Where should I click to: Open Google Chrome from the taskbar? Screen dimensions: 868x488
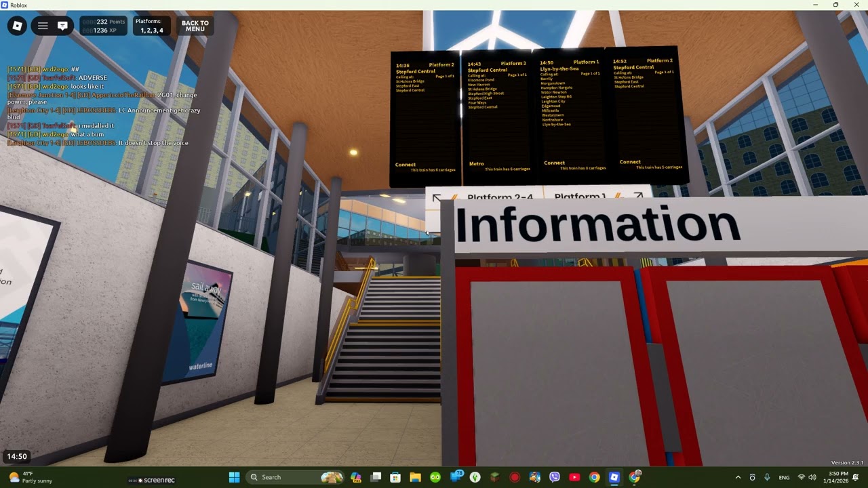(x=594, y=477)
